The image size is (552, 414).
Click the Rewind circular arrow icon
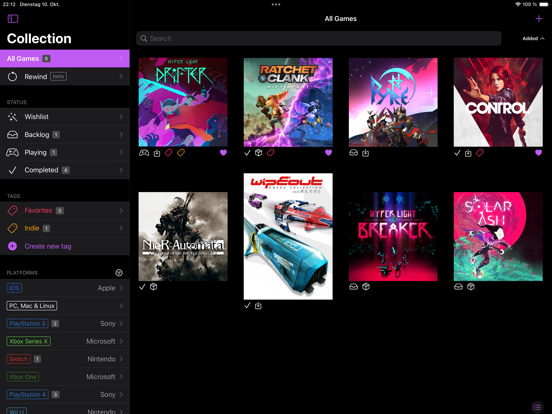click(12, 76)
